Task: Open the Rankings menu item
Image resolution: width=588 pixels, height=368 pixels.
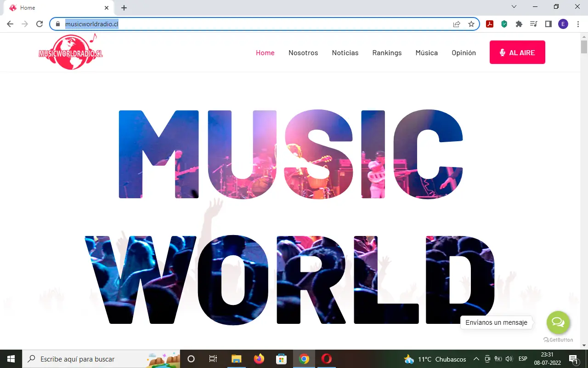Action: [387, 53]
